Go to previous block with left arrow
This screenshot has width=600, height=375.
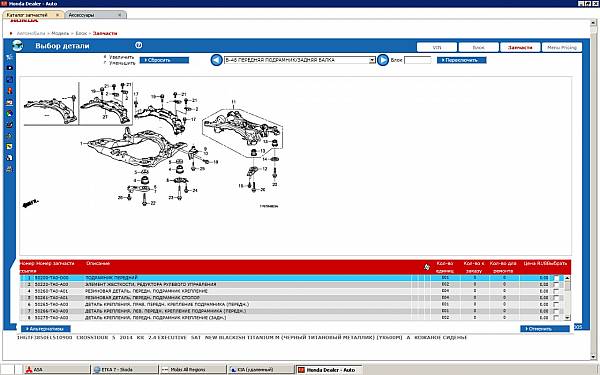[216, 60]
